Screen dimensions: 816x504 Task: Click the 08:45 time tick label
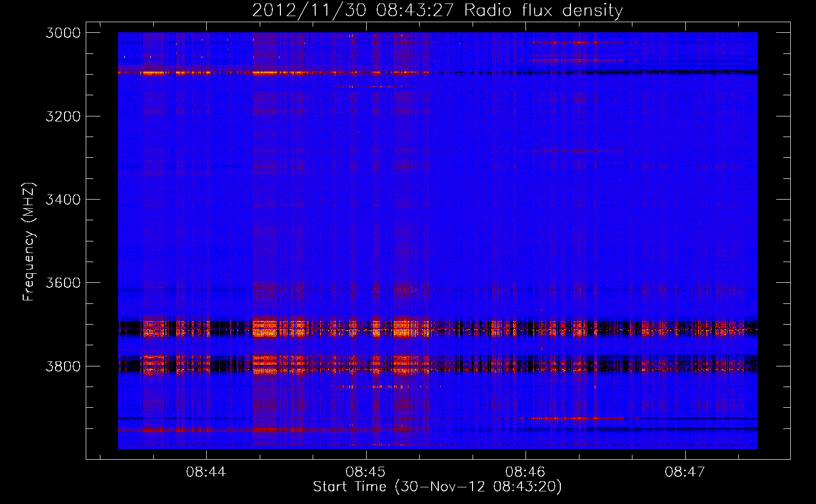[x=366, y=472]
